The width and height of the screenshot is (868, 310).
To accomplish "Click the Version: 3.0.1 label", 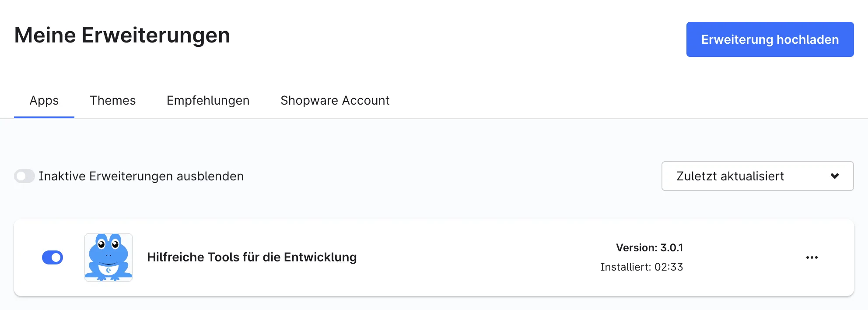I will tap(649, 248).
